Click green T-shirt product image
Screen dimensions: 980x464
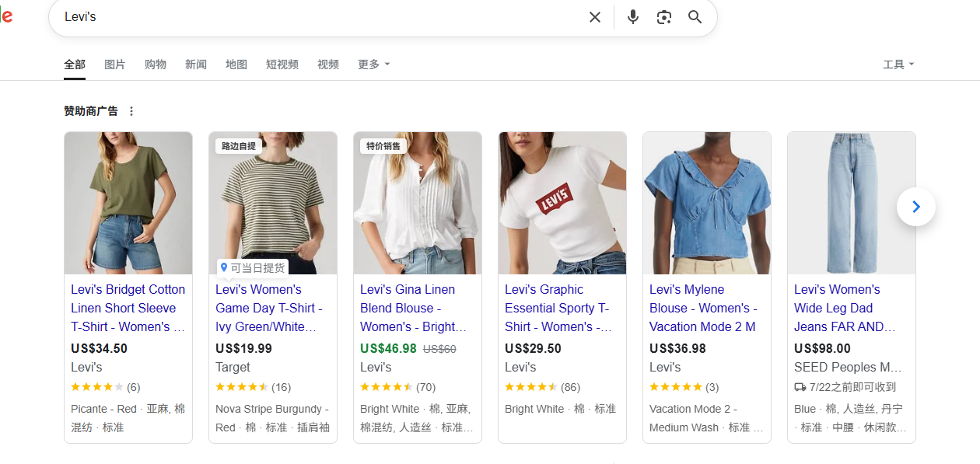pyautogui.click(x=128, y=203)
